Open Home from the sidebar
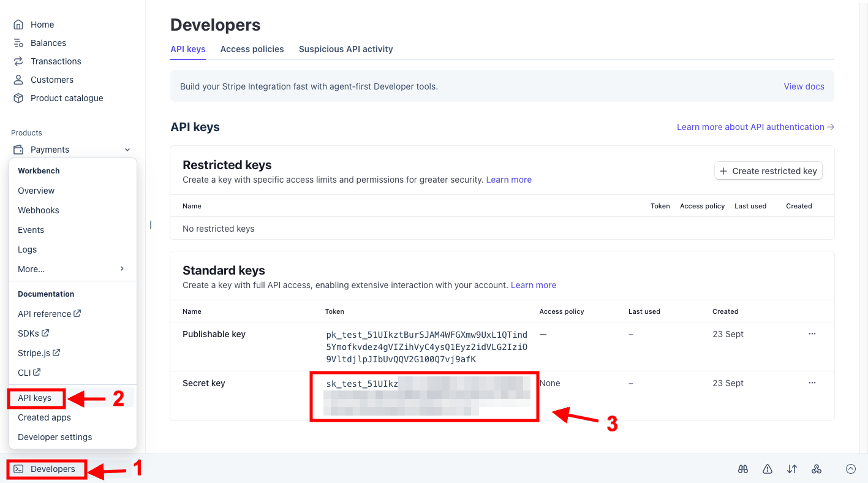The height and width of the screenshot is (483, 868). click(x=42, y=25)
